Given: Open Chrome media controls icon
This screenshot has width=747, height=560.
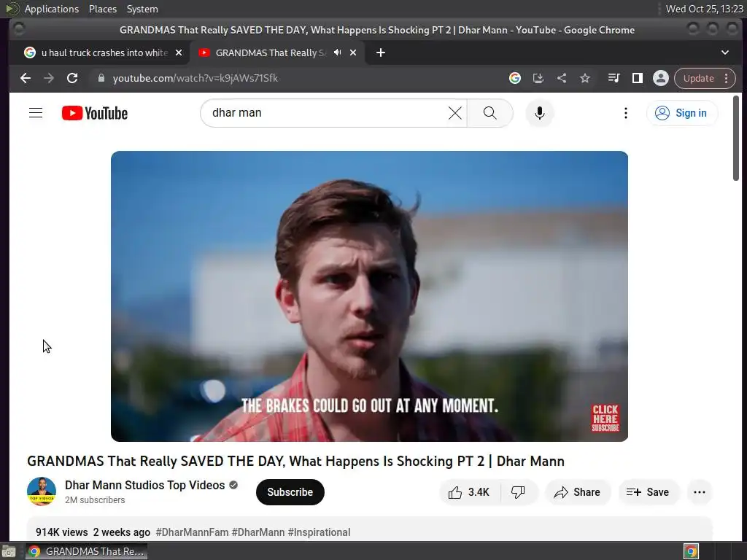Looking at the screenshot, I should [614, 78].
